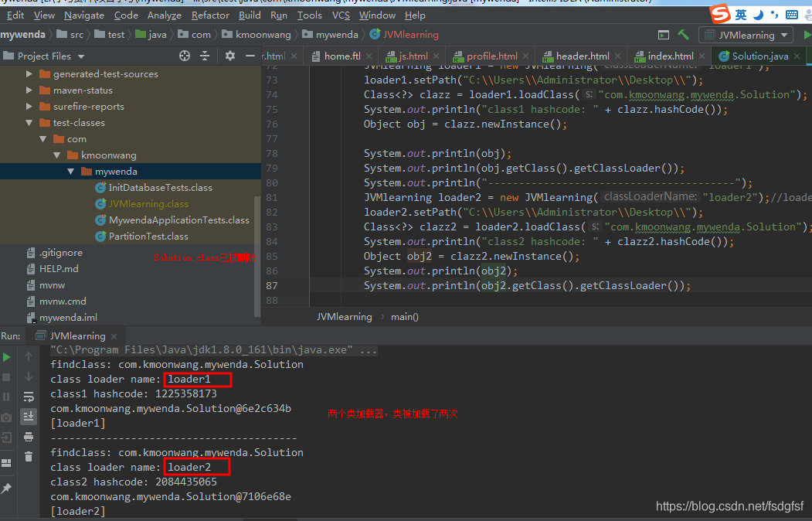Click the Print icon in Run console
The height and width of the screenshot is (521, 812).
coord(29,437)
